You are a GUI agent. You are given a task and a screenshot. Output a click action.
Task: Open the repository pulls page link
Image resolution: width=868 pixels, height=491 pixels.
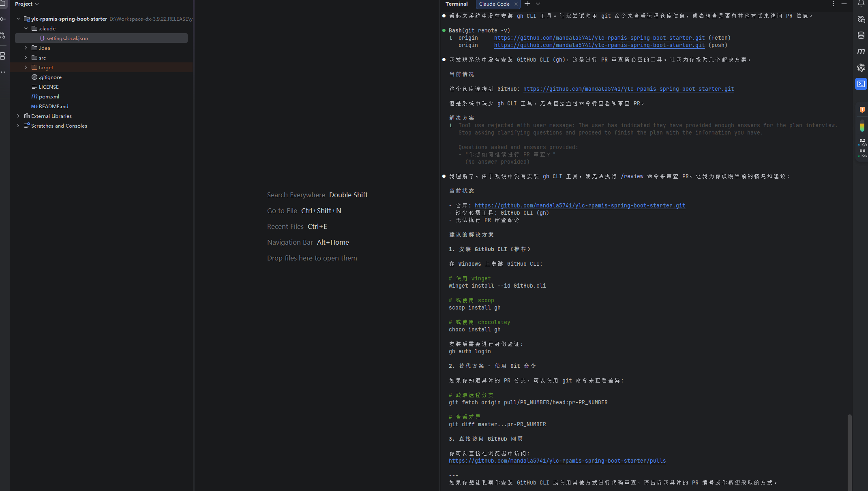[557, 461]
